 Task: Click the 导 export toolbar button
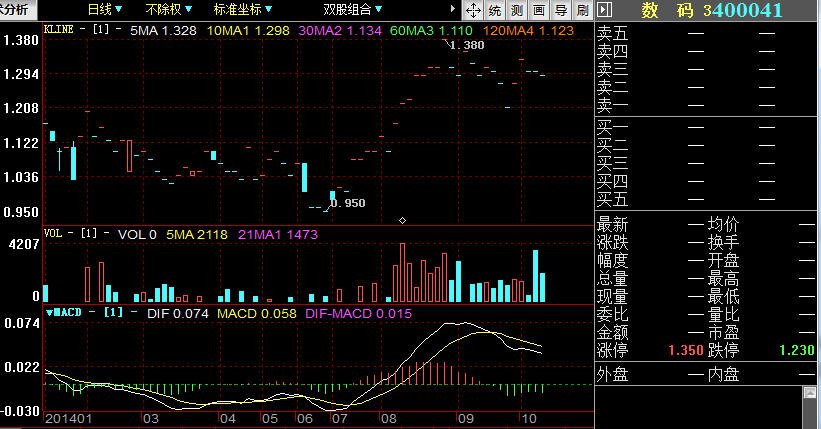(x=560, y=11)
